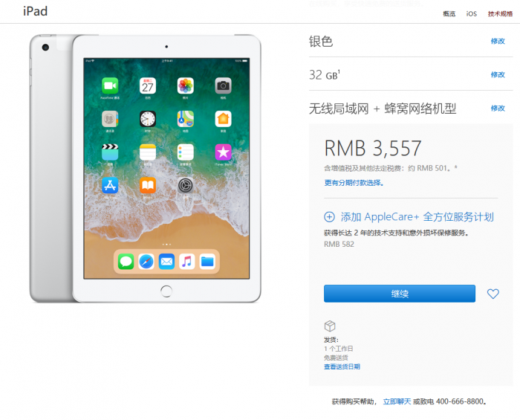This screenshot has width=520, height=420.
Task: Click the FaceTime icon on iPad screen
Action: coord(110,86)
